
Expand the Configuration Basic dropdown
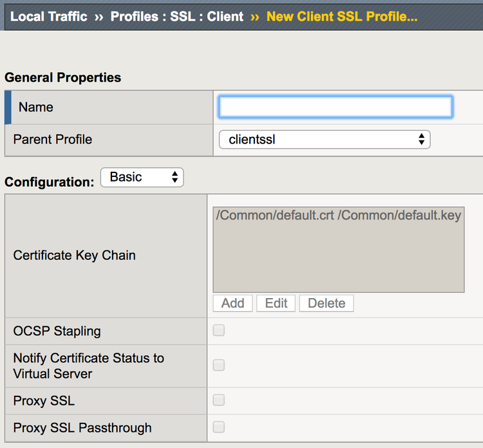(x=142, y=178)
